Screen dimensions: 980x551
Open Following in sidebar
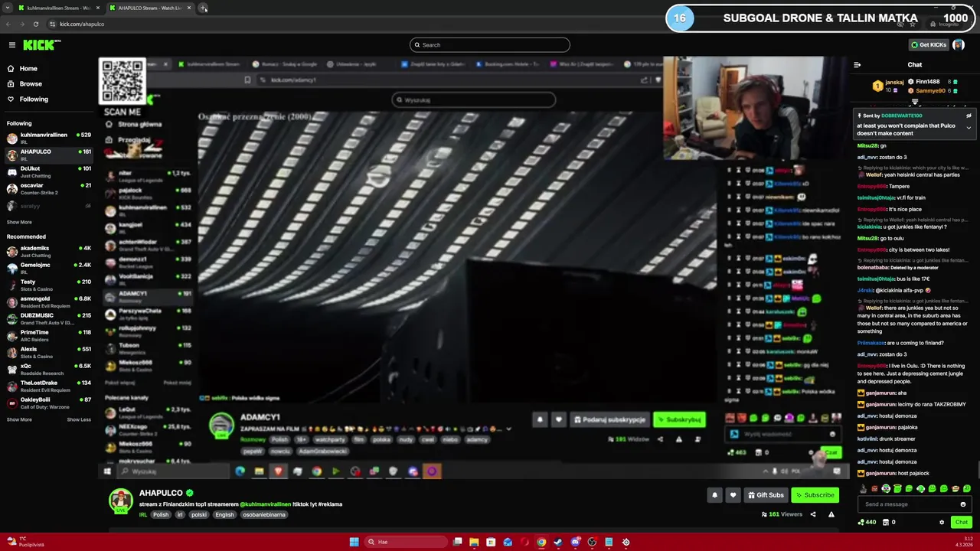pos(34,99)
